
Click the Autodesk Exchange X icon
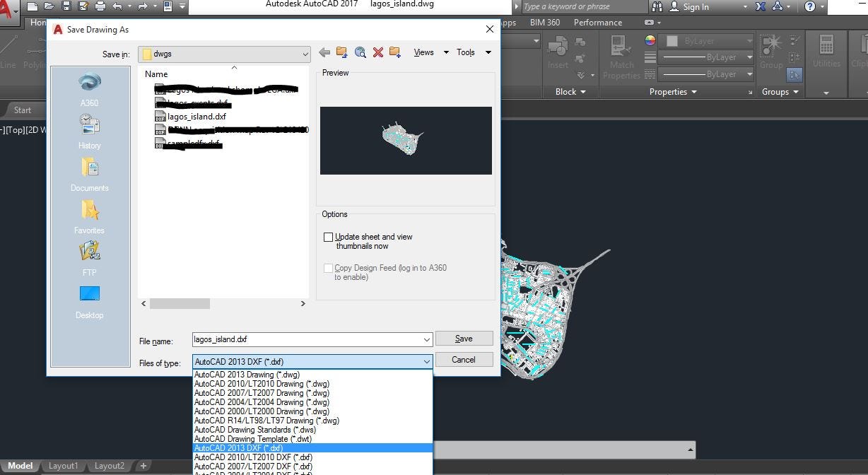(761, 6)
